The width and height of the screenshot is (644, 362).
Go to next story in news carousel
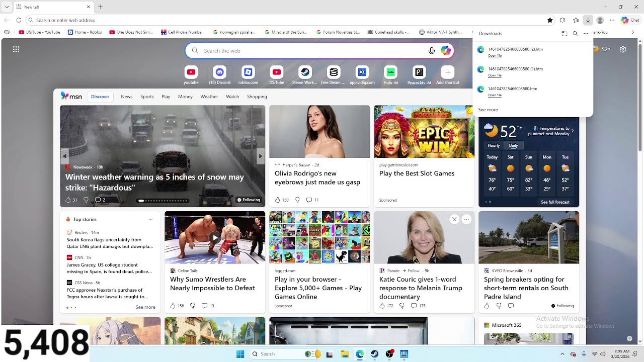pyautogui.click(x=260, y=156)
